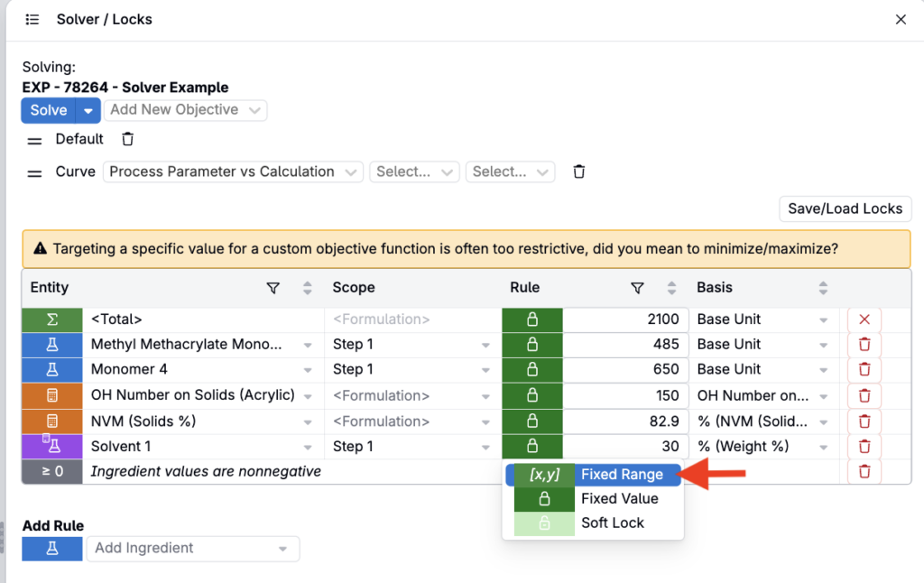Open Total row Base Unit basis dropdown
924x583 pixels.
click(823, 320)
